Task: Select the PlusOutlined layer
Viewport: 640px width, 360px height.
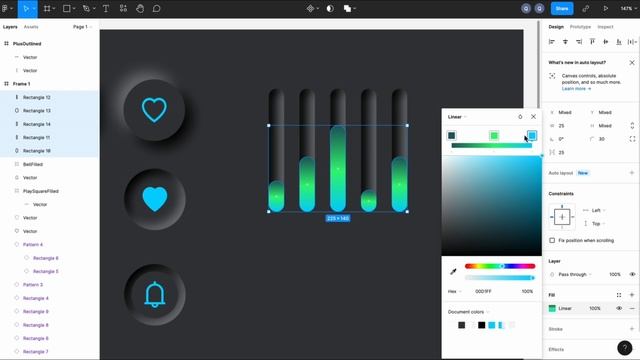Action: tap(27, 44)
